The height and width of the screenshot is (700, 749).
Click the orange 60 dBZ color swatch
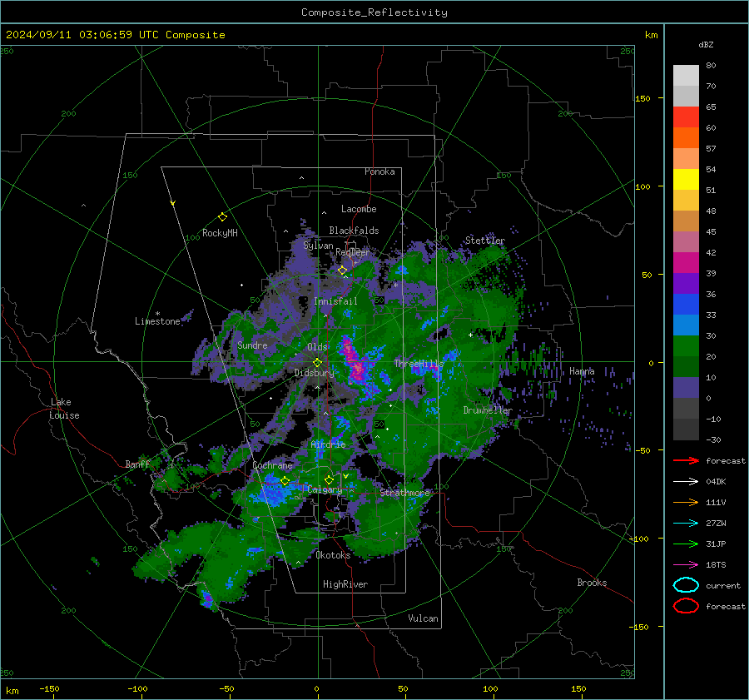[x=686, y=137]
